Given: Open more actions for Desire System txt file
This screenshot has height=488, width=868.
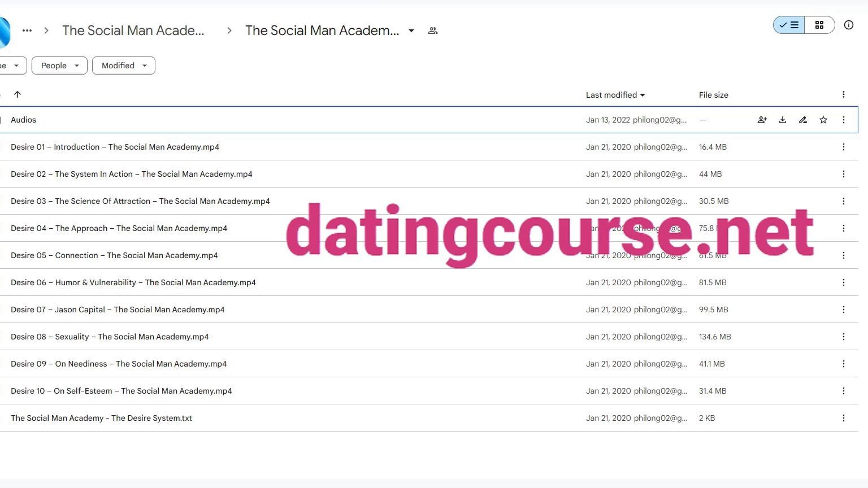Looking at the screenshot, I should click(x=844, y=418).
